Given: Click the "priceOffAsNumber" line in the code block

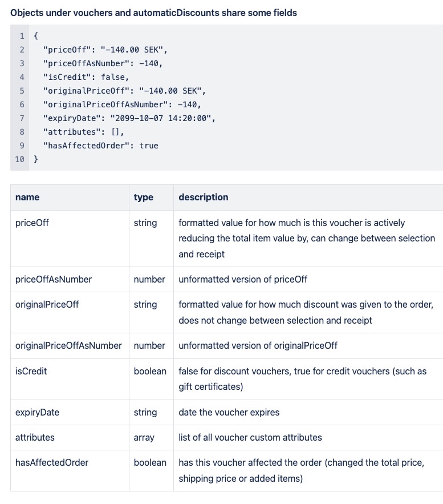Looking at the screenshot, I should (x=103, y=63).
